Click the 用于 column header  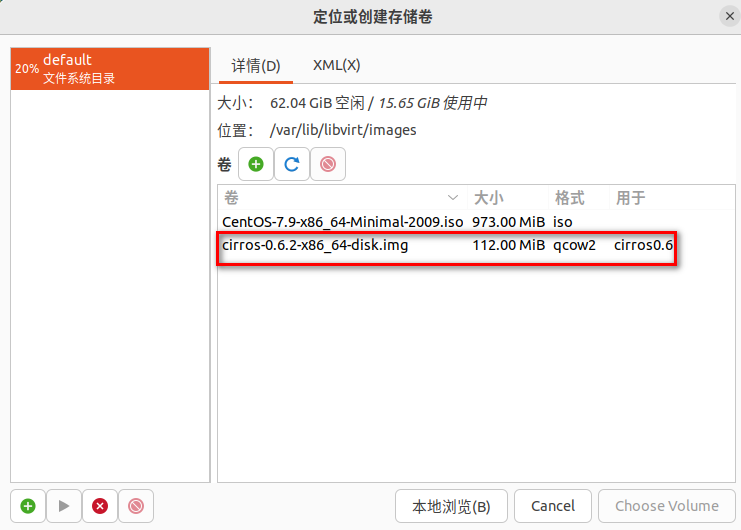pos(631,198)
